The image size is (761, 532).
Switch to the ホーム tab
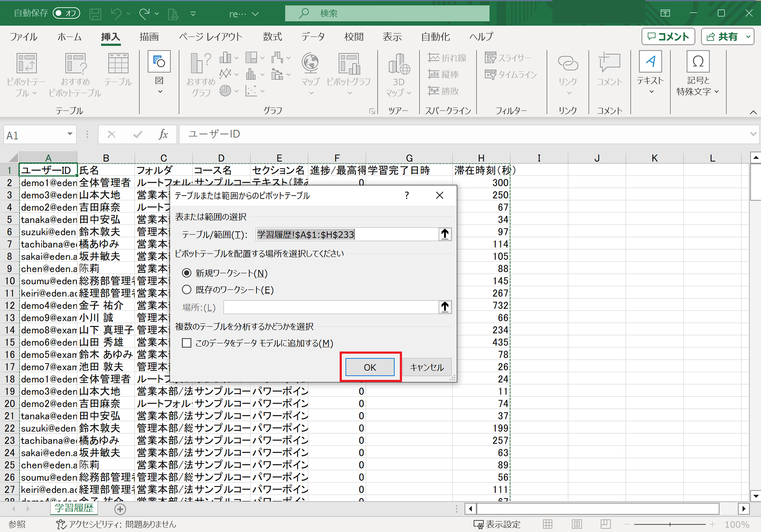[69, 37]
